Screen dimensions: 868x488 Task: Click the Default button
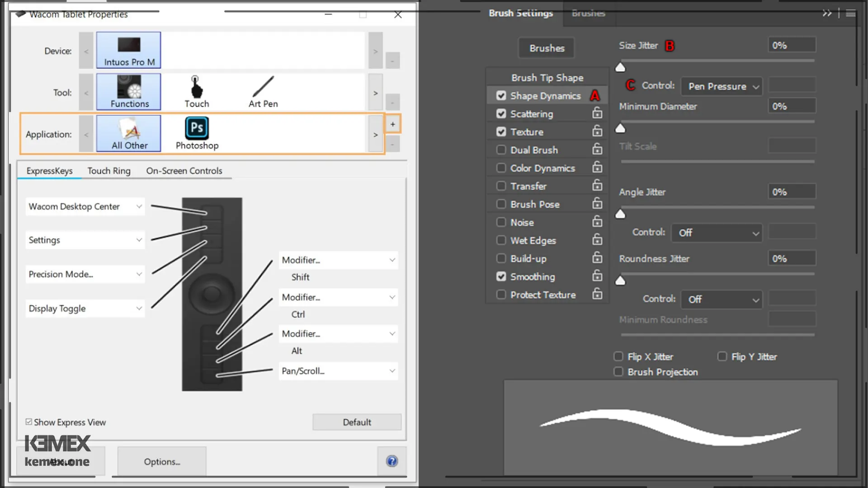(356, 422)
